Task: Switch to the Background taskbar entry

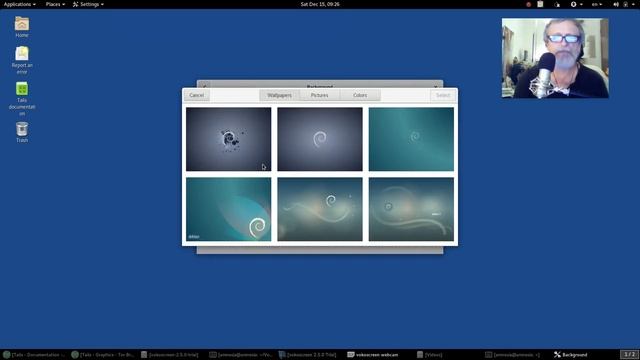Action: pyautogui.click(x=571, y=355)
